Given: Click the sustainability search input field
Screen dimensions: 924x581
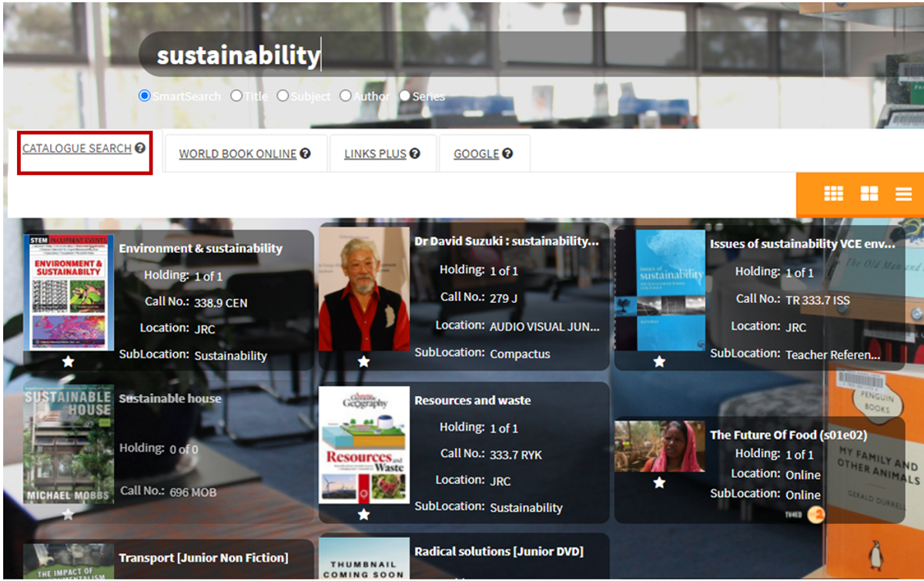Looking at the screenshot, I should coord(462,55).
